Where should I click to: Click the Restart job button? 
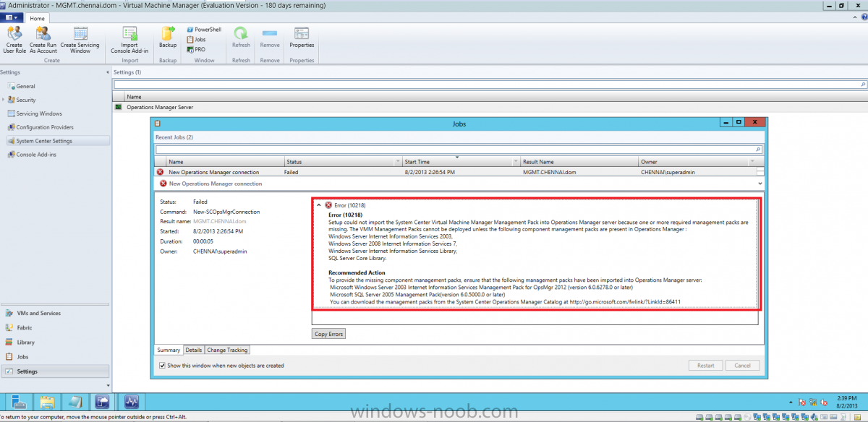(706, 366)
